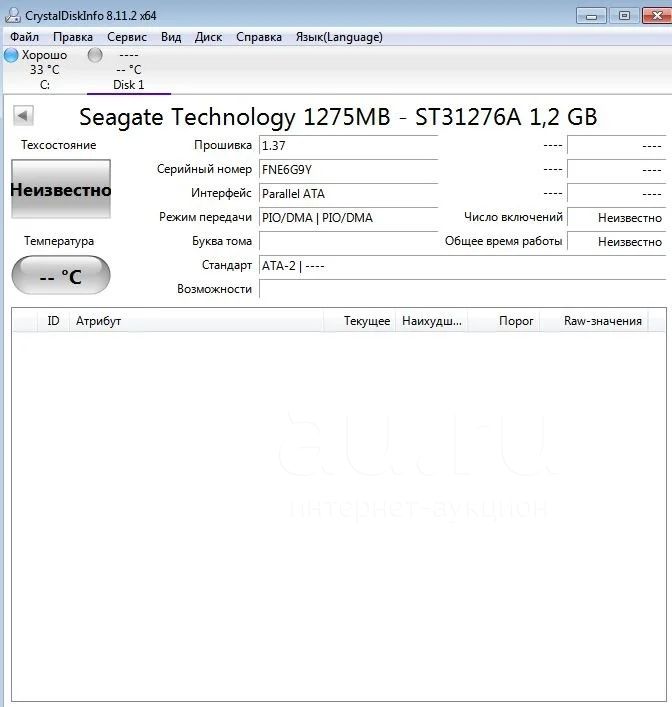The image size is (672, 707).
Task: Click the Режим передачи label
Action: tap(205, 217)
